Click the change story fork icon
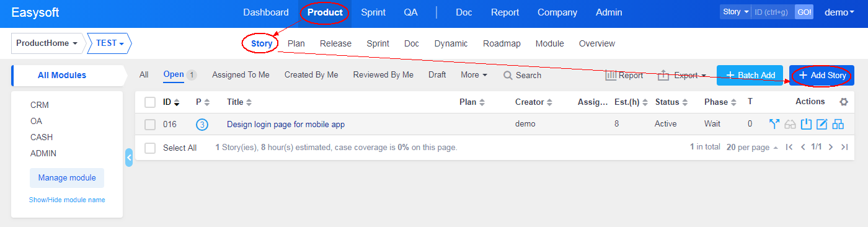The image size is (868, 227). coord(774,124)
